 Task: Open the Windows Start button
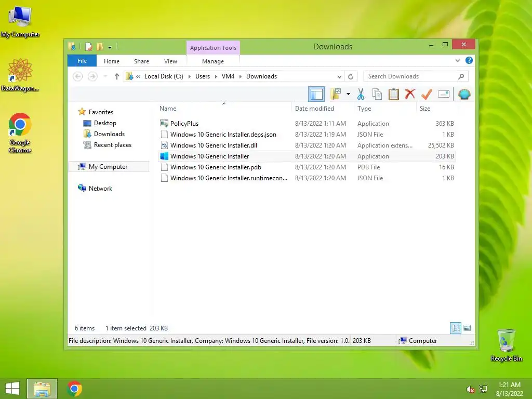[12, 389]
